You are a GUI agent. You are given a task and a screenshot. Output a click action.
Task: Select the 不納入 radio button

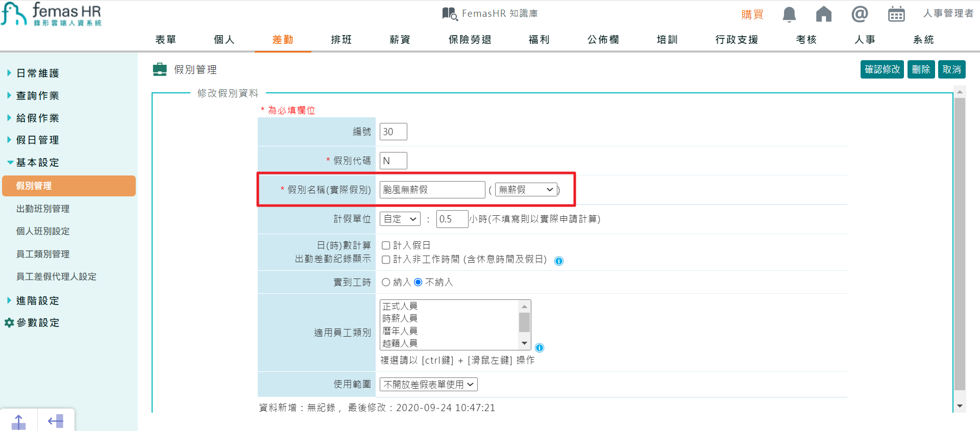pos(418,282)
